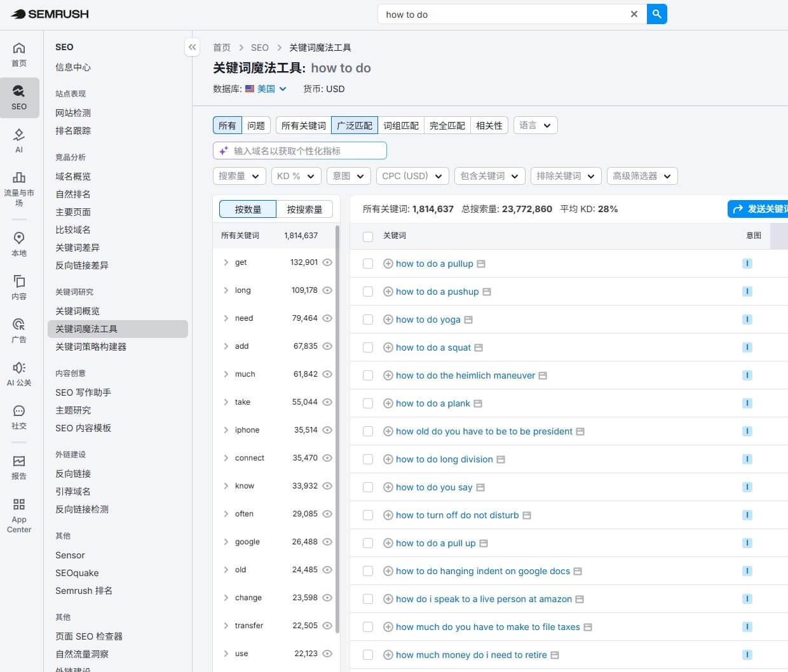The image size is (788, 672).
Task: Switch to 按搜索量 sorting tab
Action: 304,209
